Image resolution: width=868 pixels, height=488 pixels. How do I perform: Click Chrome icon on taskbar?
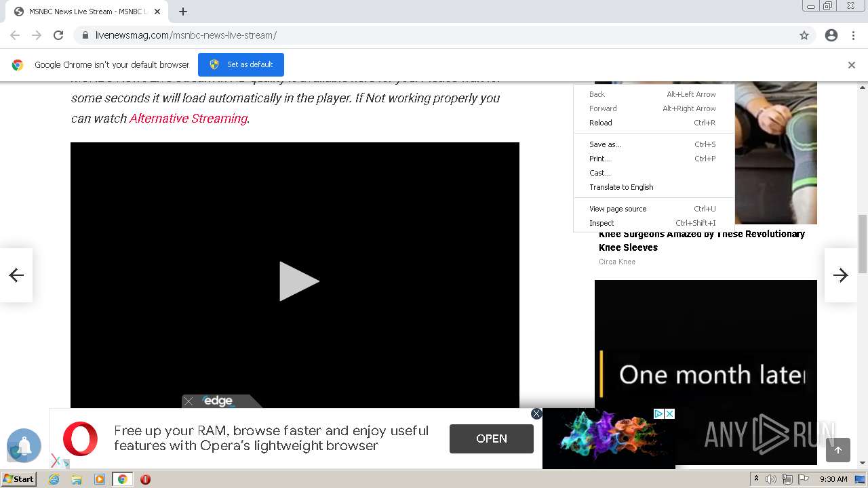(122, 479)
